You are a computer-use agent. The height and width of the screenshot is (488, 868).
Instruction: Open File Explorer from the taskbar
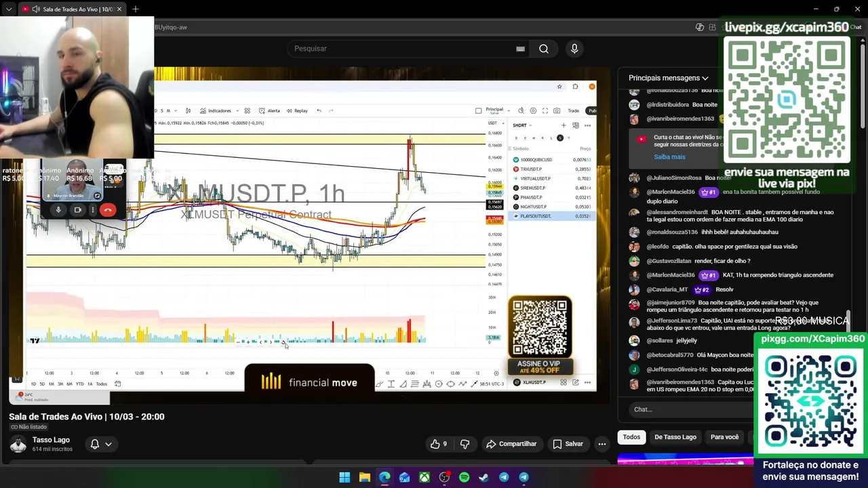[x=364, y=477]
